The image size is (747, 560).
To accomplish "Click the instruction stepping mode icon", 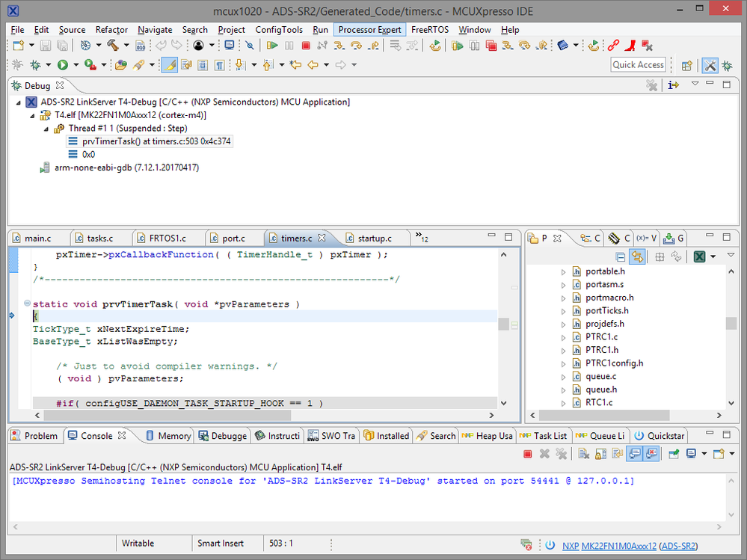I will tap(673, 85).
